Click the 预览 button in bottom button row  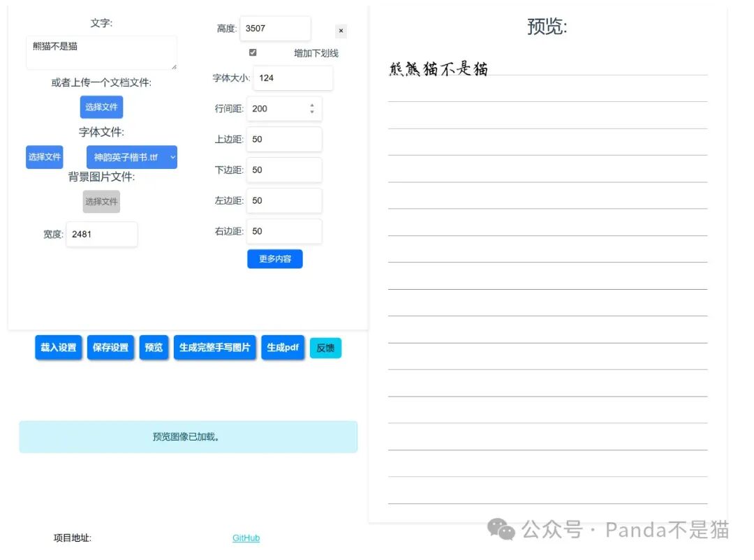[154, 347]
